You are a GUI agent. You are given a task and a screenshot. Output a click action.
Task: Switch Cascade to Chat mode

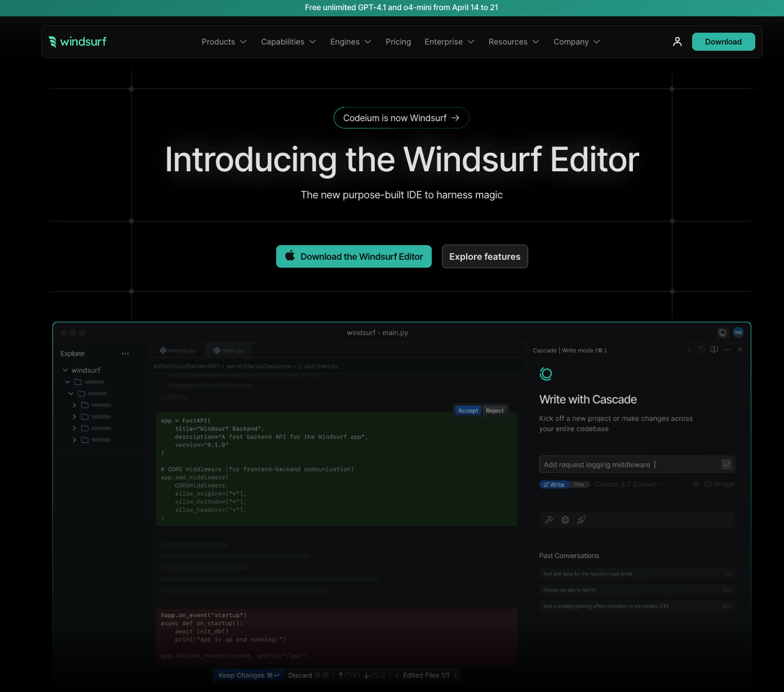(579, 485)
